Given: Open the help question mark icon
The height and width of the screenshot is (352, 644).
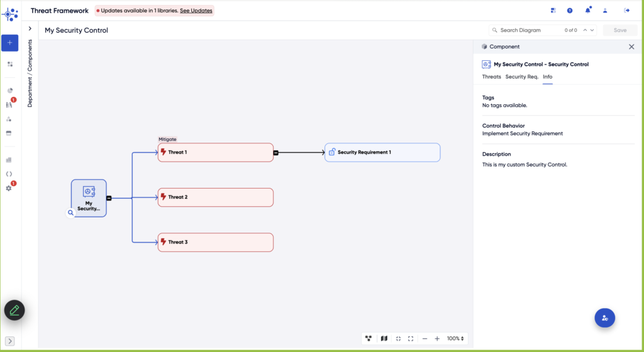Looking at the screenshot, I should click(x=570, y=11).
